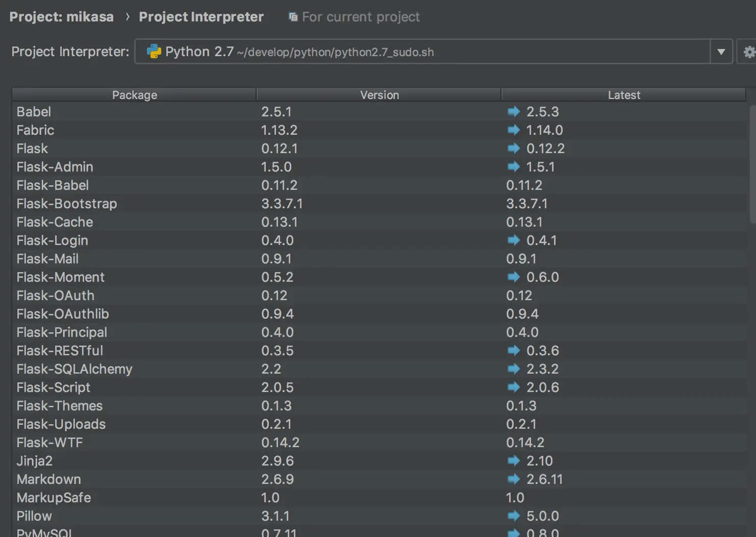Select the Markdown package row

tap(49, 479)
